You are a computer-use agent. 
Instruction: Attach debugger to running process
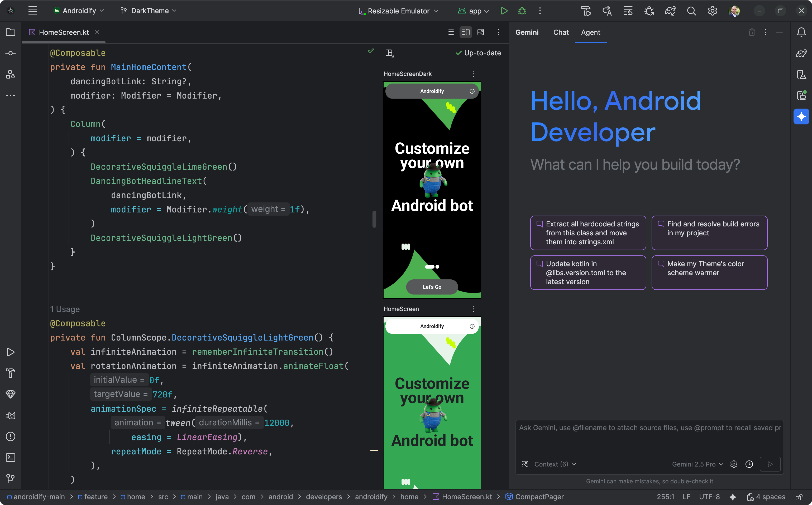(x=649, y=11)
